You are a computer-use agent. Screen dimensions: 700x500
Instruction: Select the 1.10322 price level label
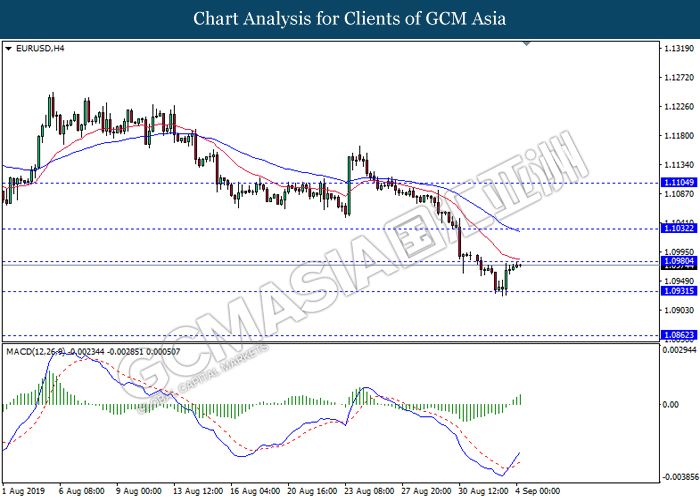678,228
